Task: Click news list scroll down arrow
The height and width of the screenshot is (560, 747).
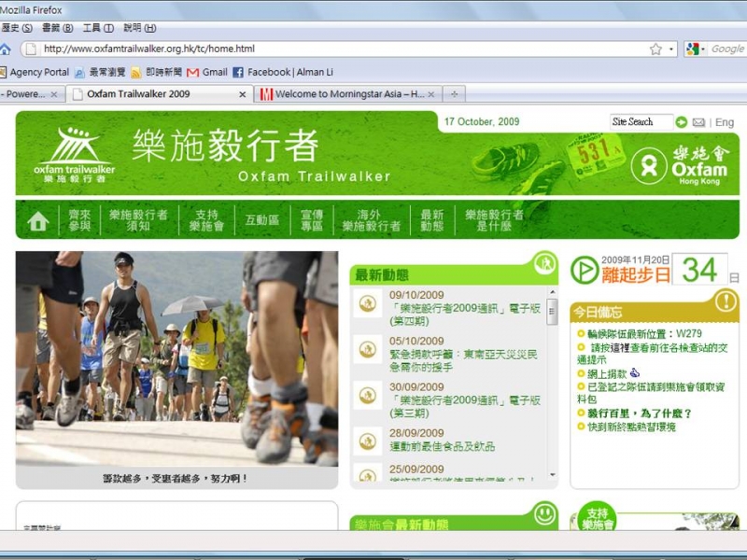Action: pyautogui.click(x=552, y=475)
